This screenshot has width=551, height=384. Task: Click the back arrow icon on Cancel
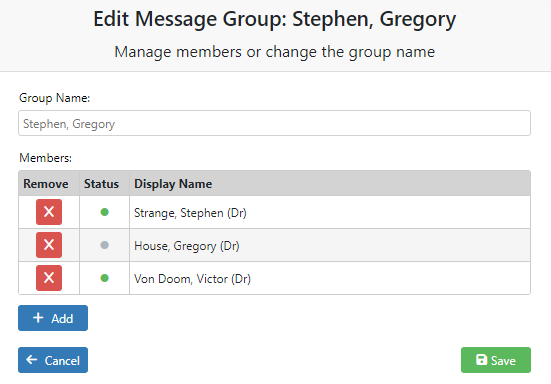click(x=32, y=359)
